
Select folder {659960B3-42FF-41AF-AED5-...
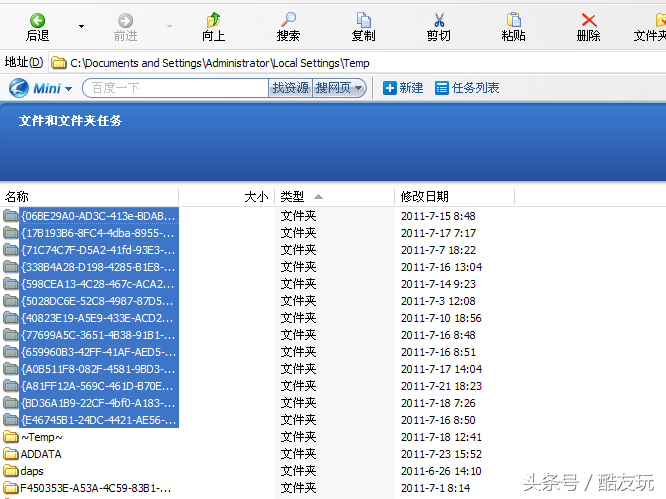click(x=99, y=352)
